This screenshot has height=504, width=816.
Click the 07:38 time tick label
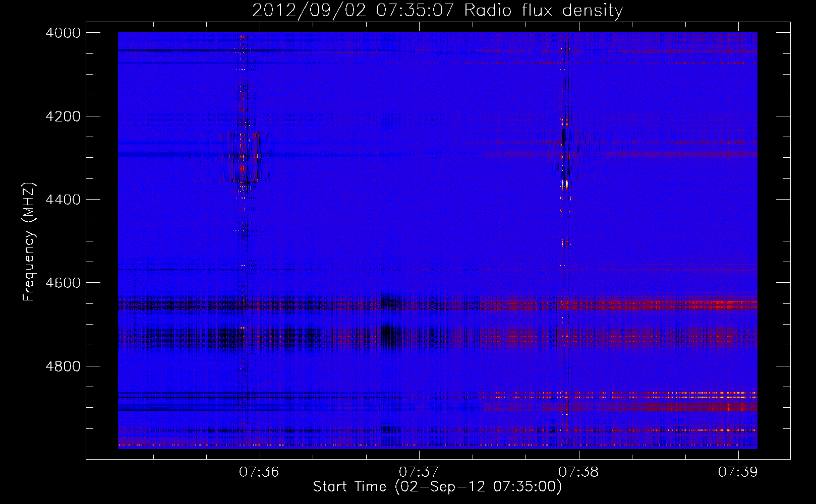(579, 472)
